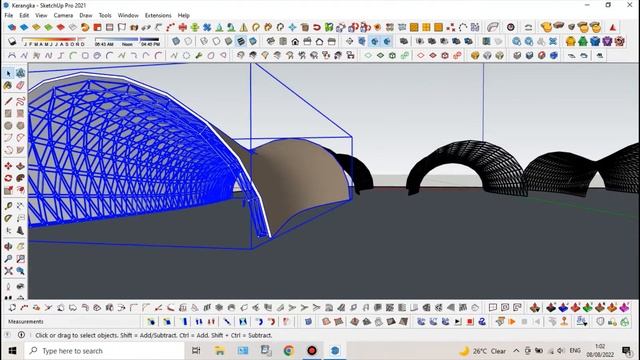The width and height of the screenshot is (640, 360).
Task: Open the Windows Start menu
Action: point(12,351)
